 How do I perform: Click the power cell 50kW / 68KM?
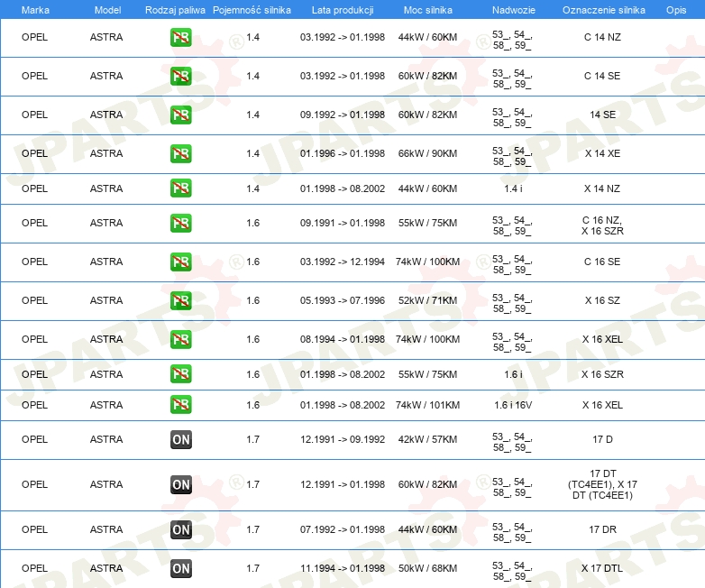coord(427,568)
